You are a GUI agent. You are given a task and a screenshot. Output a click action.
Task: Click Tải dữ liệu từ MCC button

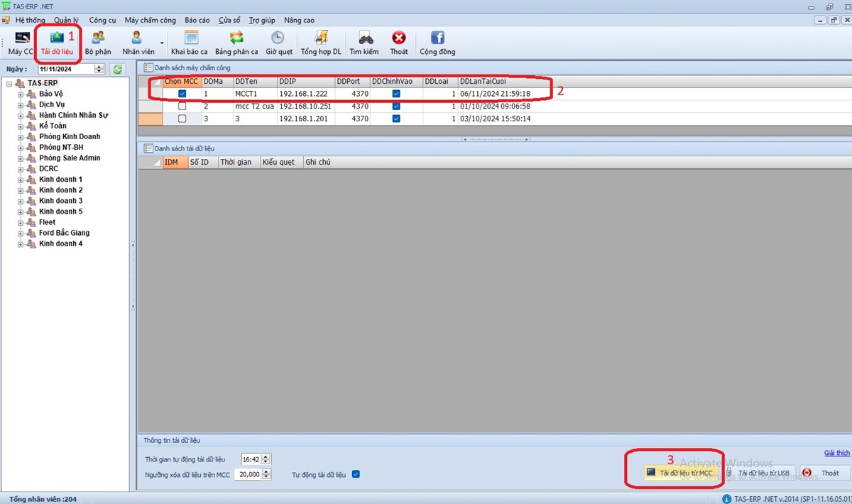[x=679, y=473]
